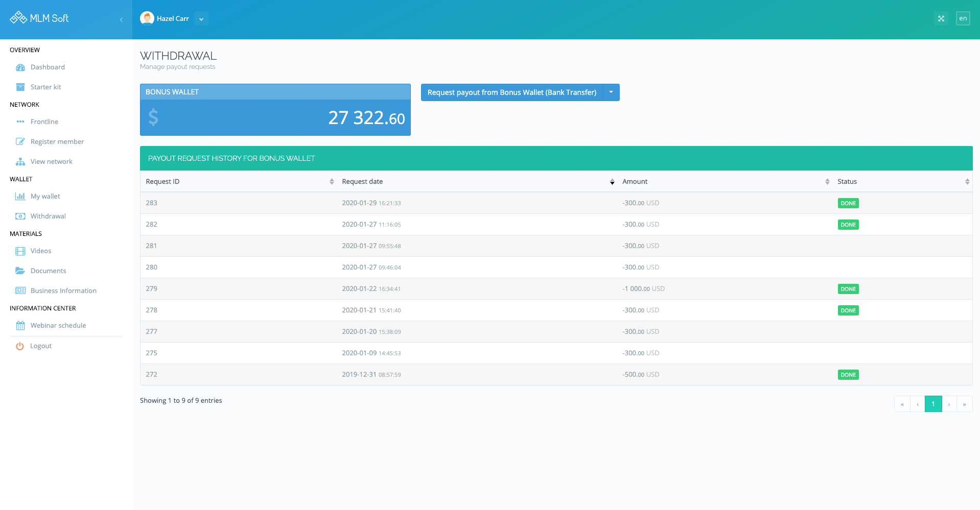Go to Register member in sidebar
The image size is (980, 510).
(x=57, y=142)
